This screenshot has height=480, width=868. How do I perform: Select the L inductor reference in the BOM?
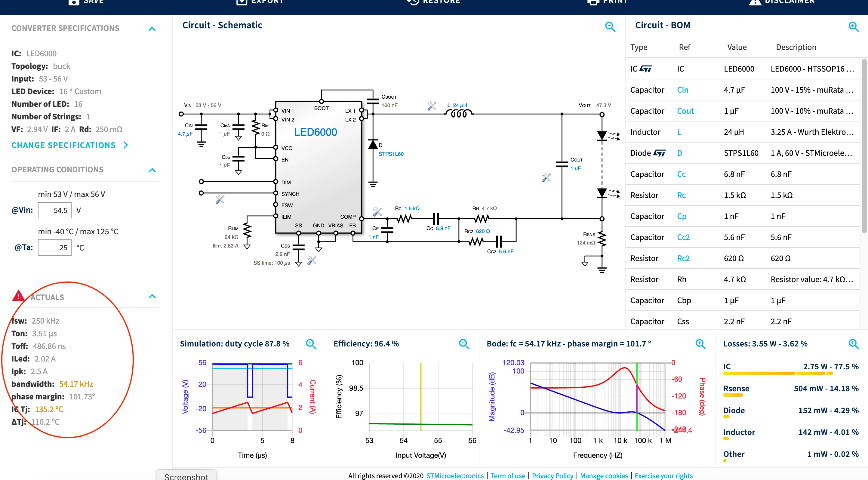679,132
